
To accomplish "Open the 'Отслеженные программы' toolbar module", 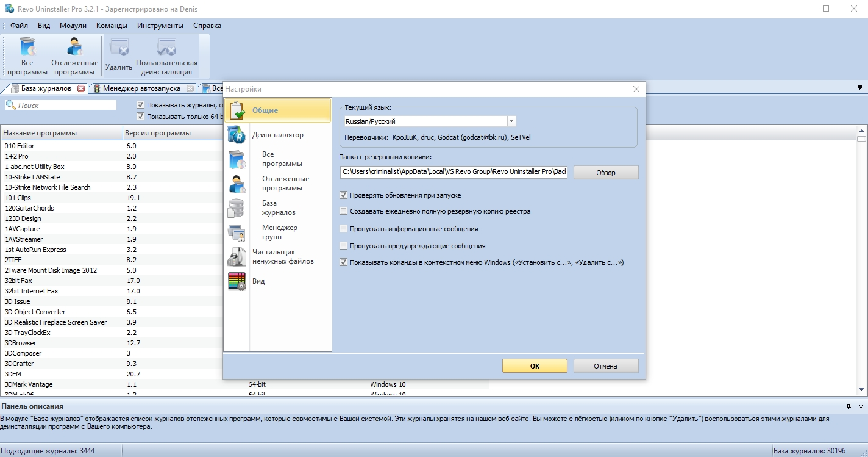I will click(74, 56).
